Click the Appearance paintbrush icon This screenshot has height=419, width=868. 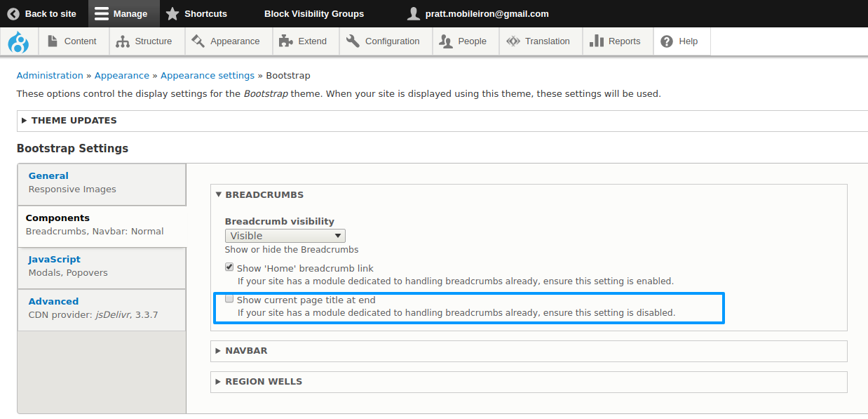tap(198, 41)
